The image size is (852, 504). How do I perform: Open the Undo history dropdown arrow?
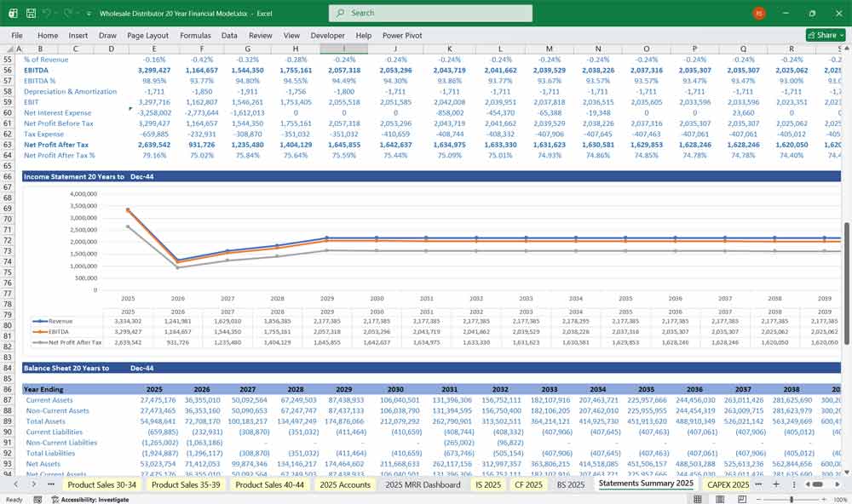pos(56,14)
